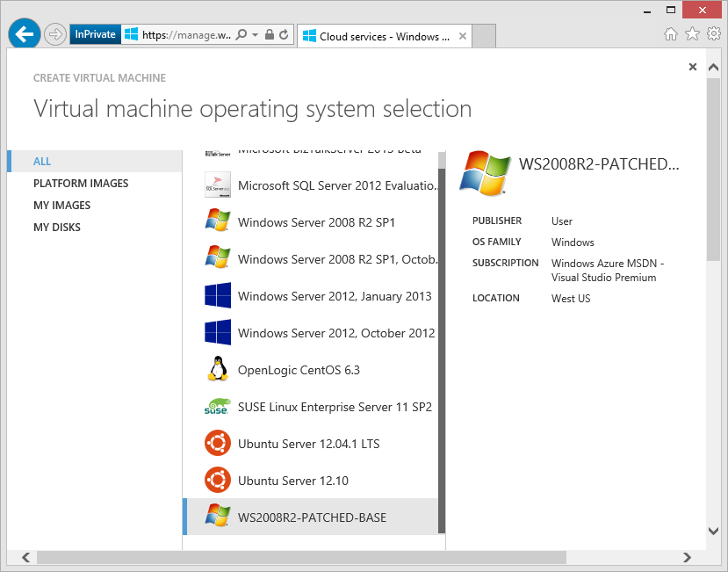The height and width of the screenshot is (572, 728).
Task: Open the Favorites star icon
Action: [692, 34]
